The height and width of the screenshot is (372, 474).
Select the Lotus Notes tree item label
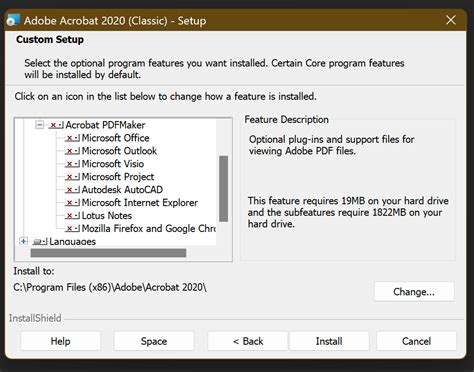pyautogui.click(x=107, y=216)
